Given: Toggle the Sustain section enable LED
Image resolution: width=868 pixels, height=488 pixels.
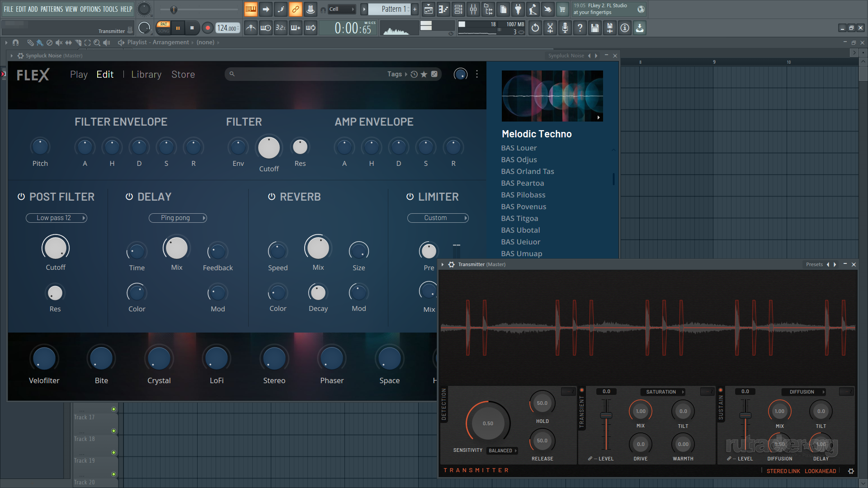Looking at the screenshot, I should (721, 390).
